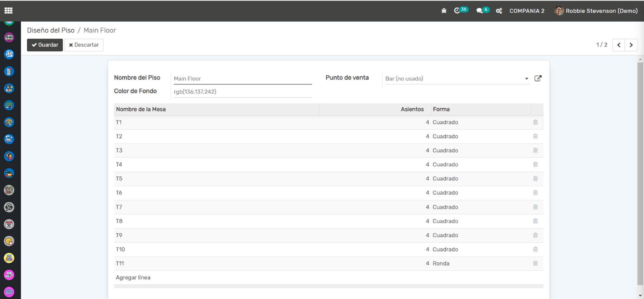Open external link for Punto de venta

point(538,78)
